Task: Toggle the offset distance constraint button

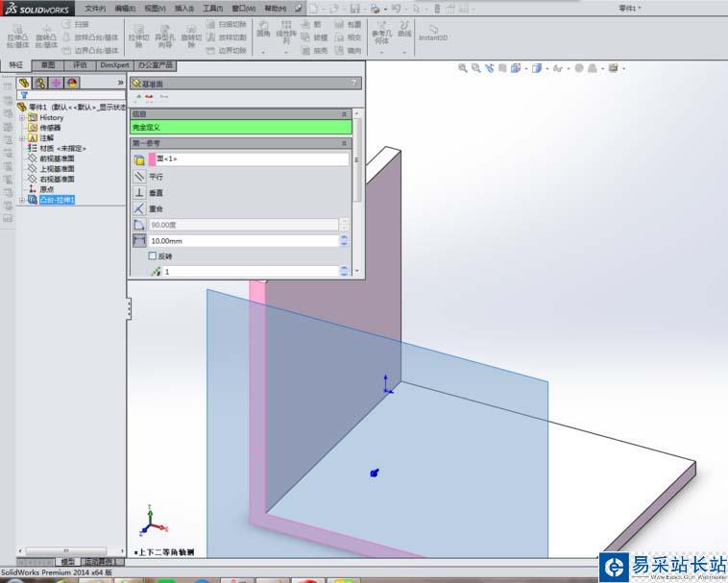Action: tap(139, 240)
